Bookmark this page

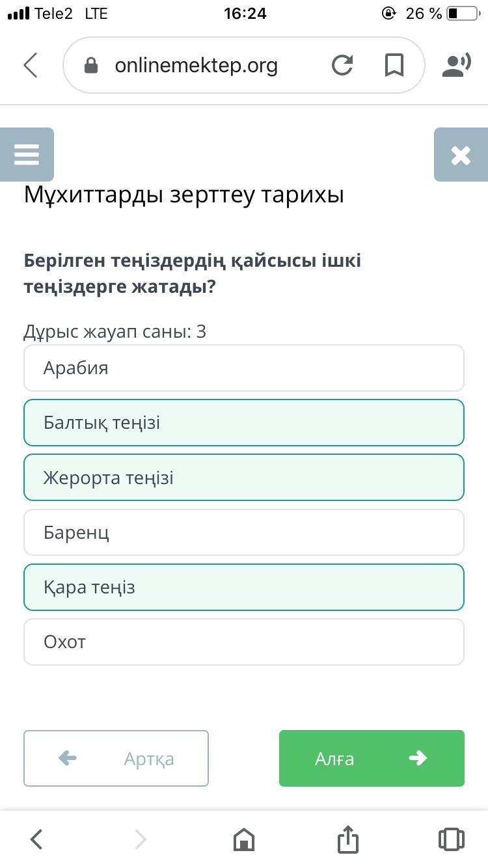[x=394, y=65]
